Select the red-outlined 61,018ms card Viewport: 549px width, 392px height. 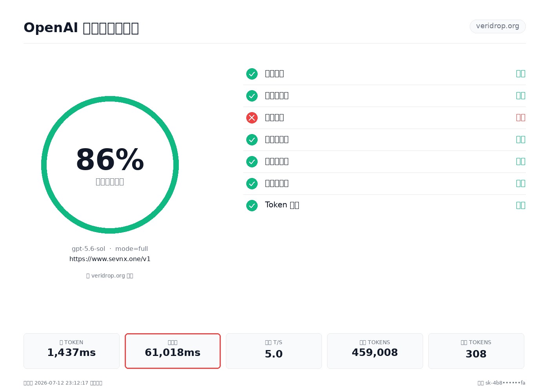coord(173,351)
